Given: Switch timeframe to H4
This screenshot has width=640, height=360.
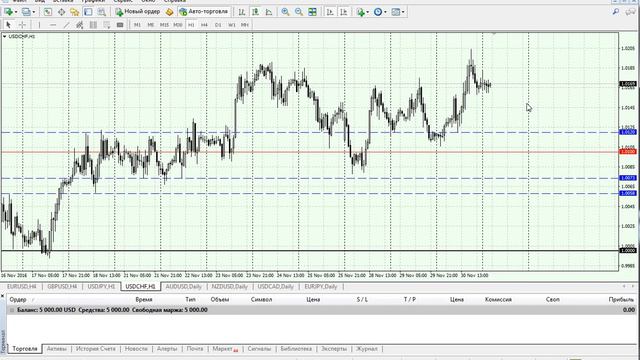Looking at the screenshot, I should point(204,25).
